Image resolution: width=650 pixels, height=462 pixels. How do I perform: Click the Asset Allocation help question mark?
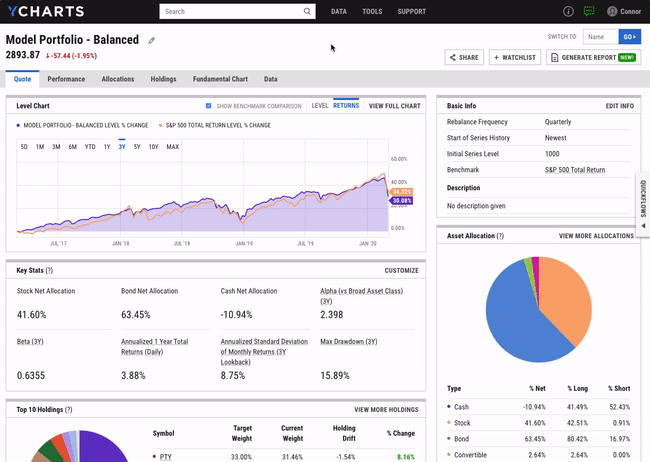point(500,236)
